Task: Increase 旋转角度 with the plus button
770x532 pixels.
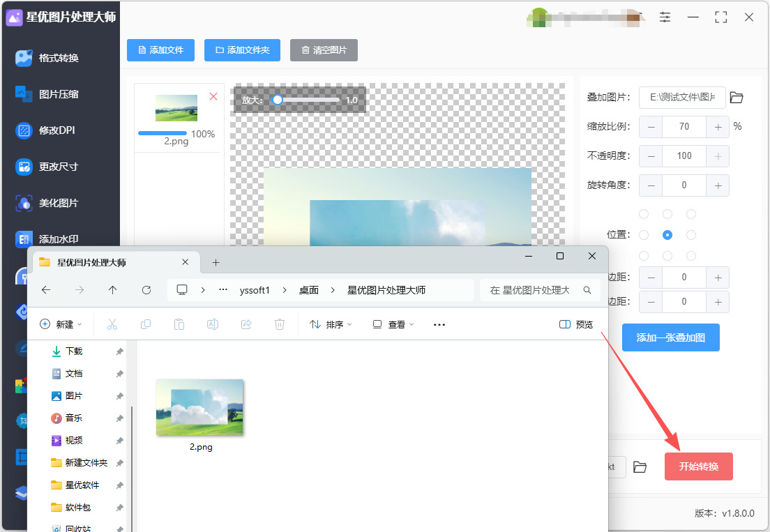Action: pyautogui.click(x=718, y=185)
